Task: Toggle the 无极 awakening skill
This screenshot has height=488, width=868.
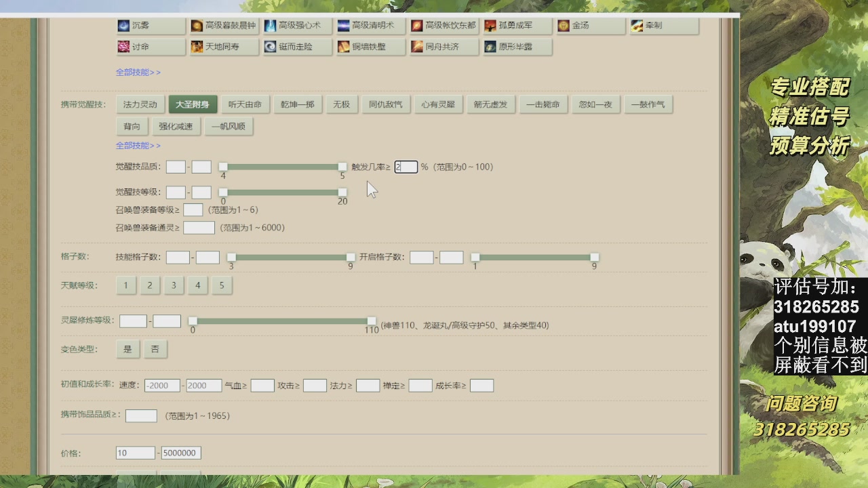Action: coord(341,104)
